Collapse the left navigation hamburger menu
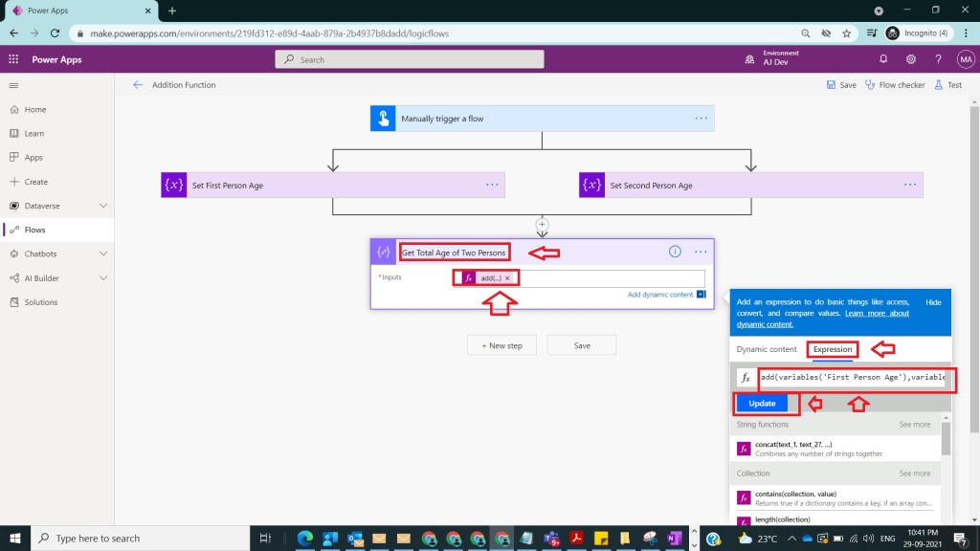 pos(13,85)
